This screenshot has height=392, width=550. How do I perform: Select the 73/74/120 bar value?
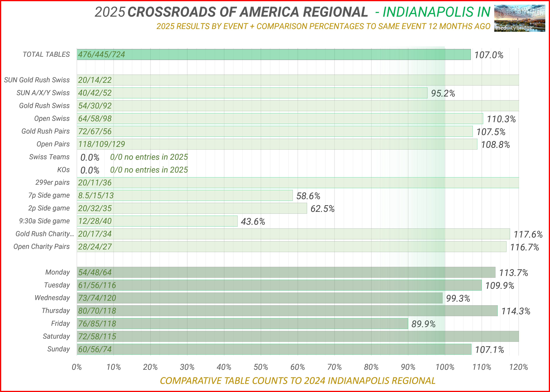pyautogui.click(x=97, y=298)
